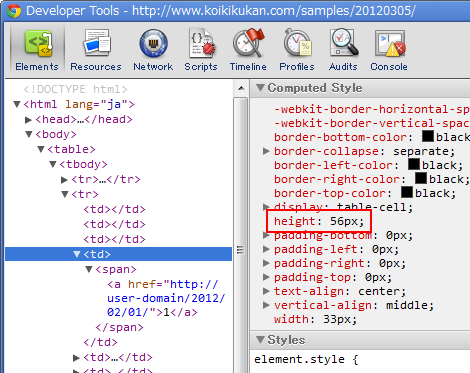This screenshot has height=373, width=470.
Task: Click border-bottom-color black swatch
Action: click(x=428, y=136)
